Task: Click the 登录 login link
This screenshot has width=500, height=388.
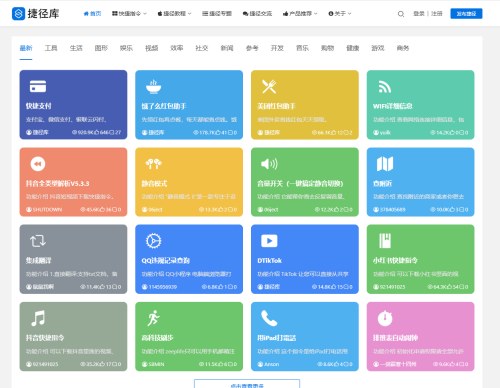Action: 419,14
